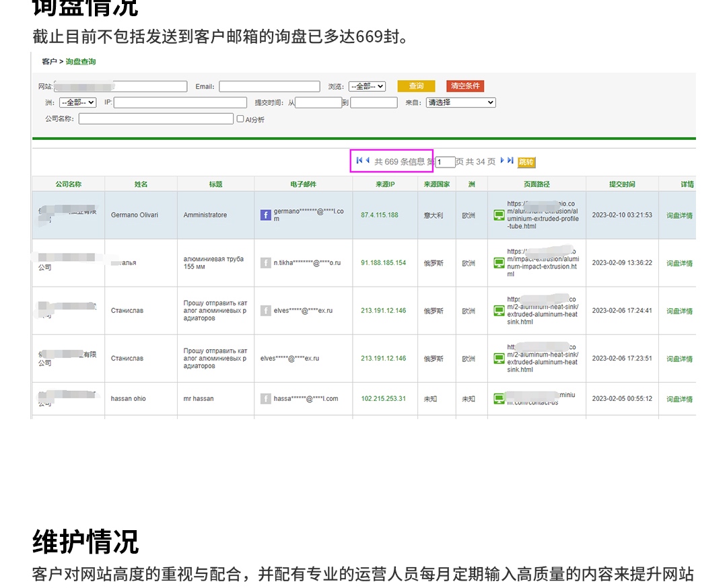Focus the 提交时间 end date field

point(374,102)
